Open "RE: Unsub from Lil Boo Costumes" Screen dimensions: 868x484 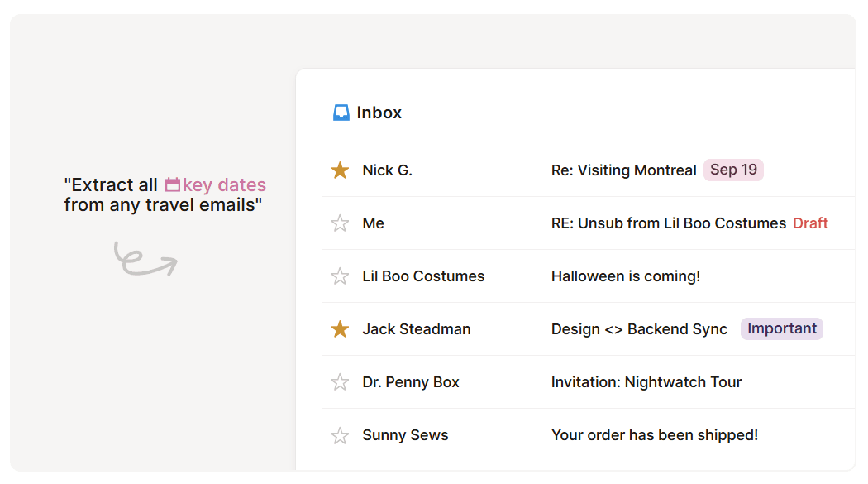(x=668, y=223)
